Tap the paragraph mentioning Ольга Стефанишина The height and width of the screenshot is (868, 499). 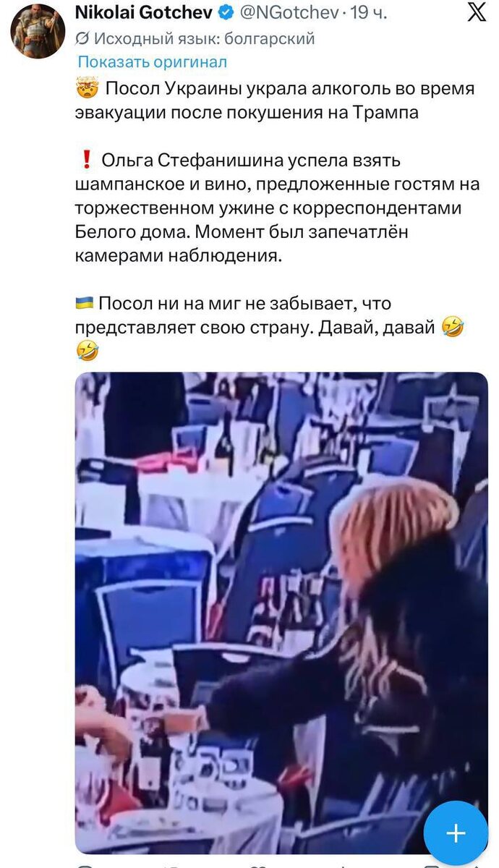click(277, 208)
